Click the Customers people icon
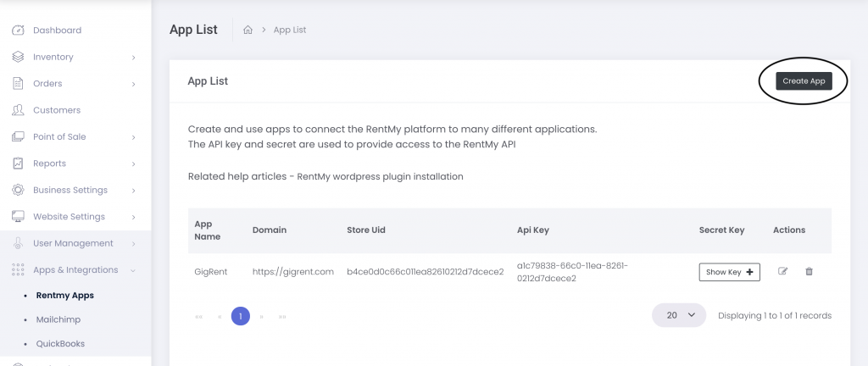Screen dimensions: 868x366 tap(19, 110)
